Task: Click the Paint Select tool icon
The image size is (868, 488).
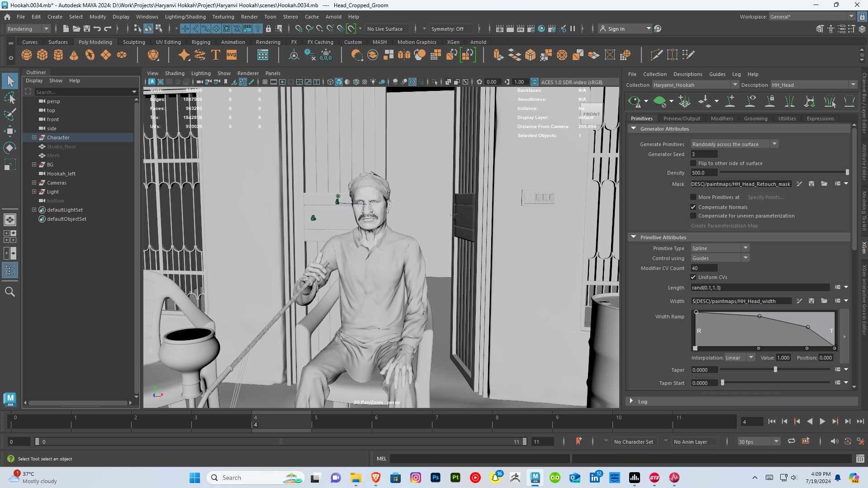Action: tap(10, 114)
